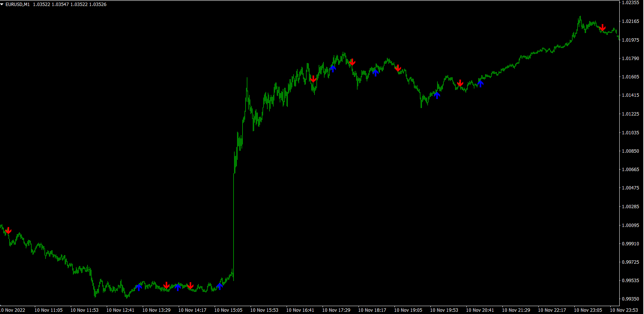Click the blue buy arrow above 10 Nov 20:41
This screenshot has height=314, width=644.
[481, 84]
